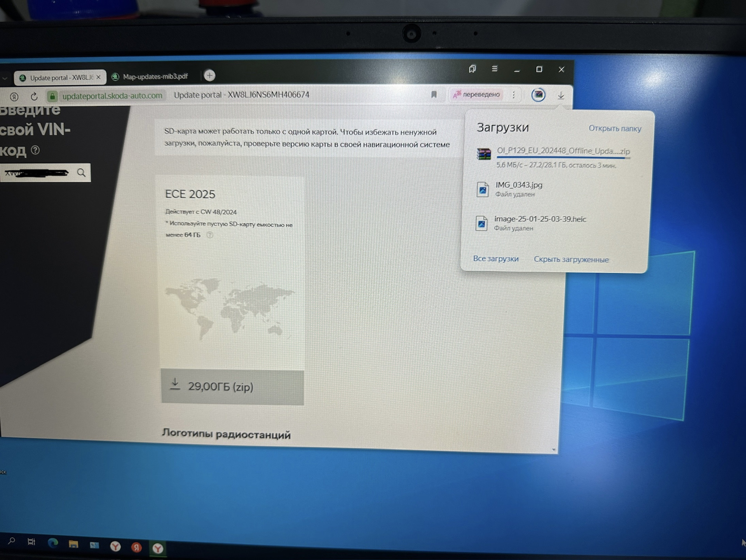Open the three-dot translate options menu
746x560 pixels.
[x=514, y=95]
